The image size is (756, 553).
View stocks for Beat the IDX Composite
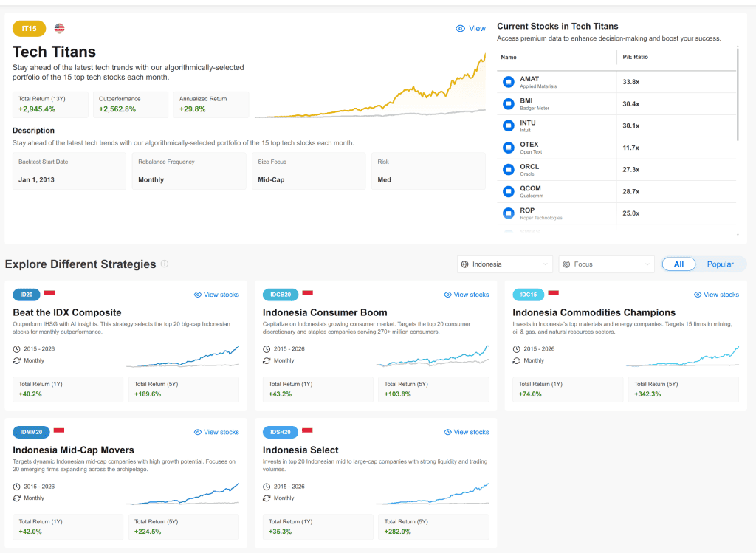coord(216,295)
